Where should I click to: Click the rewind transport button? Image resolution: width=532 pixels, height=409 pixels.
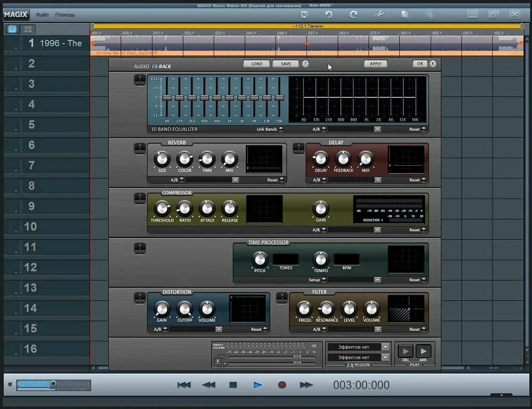coord(208,385)
